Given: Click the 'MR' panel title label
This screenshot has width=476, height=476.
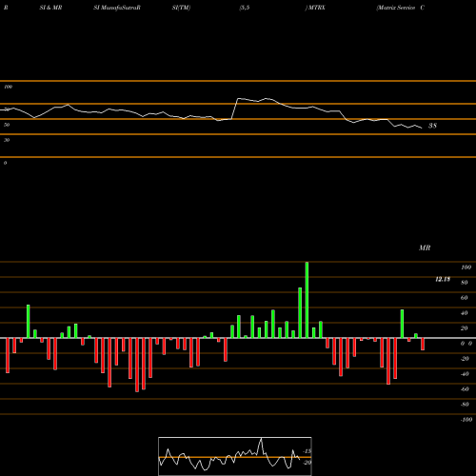Looking at the screenshot, I should [425, 248].
